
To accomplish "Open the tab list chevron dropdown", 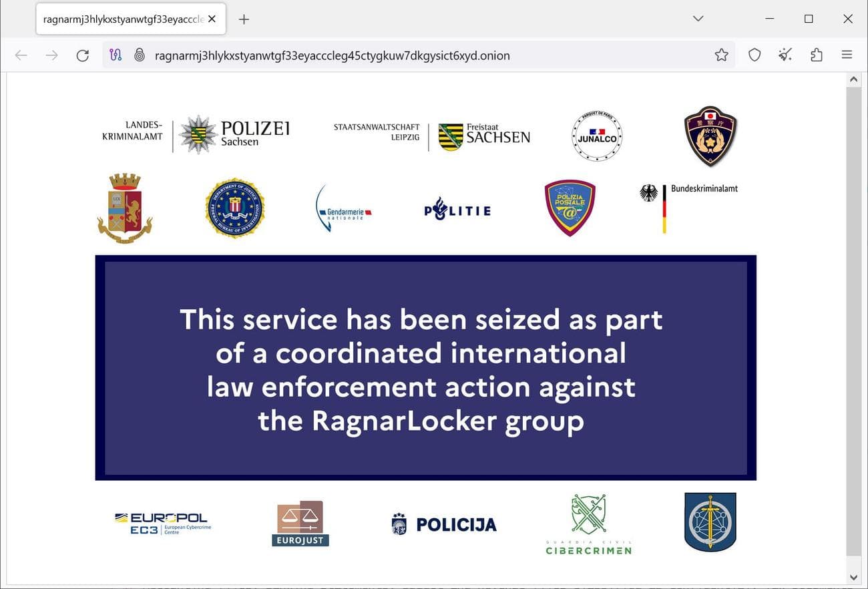I will 697,19.
